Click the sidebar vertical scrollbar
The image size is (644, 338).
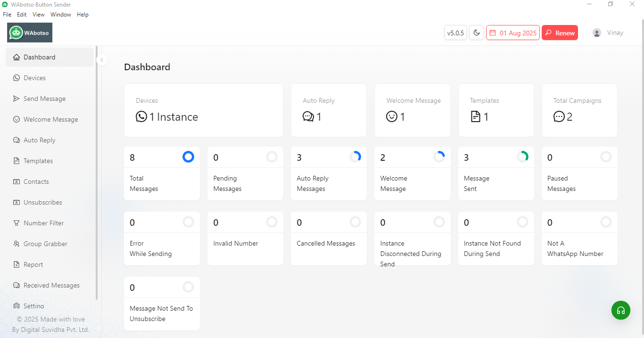click(x=97, y=173)
